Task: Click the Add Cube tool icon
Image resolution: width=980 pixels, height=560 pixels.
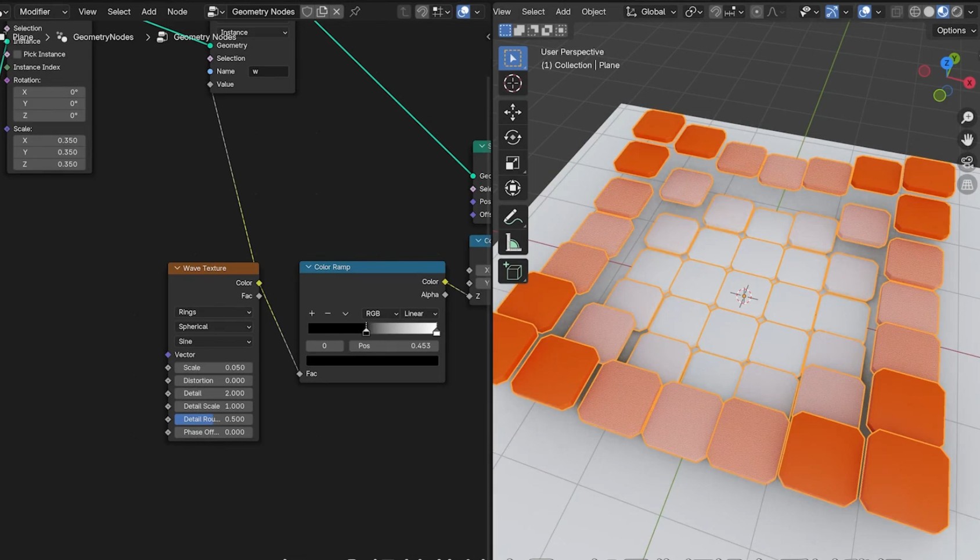Action: click(x=512, y=271)
